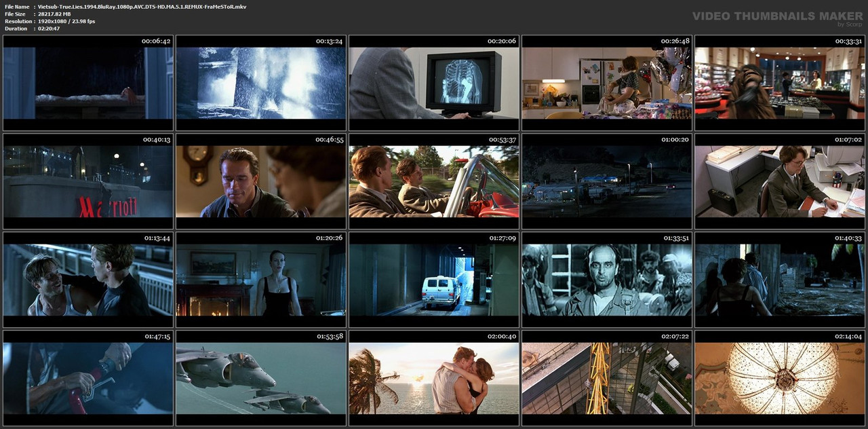
Task: Click the 02:14:04 timestamp label
Action: point(847,337)
